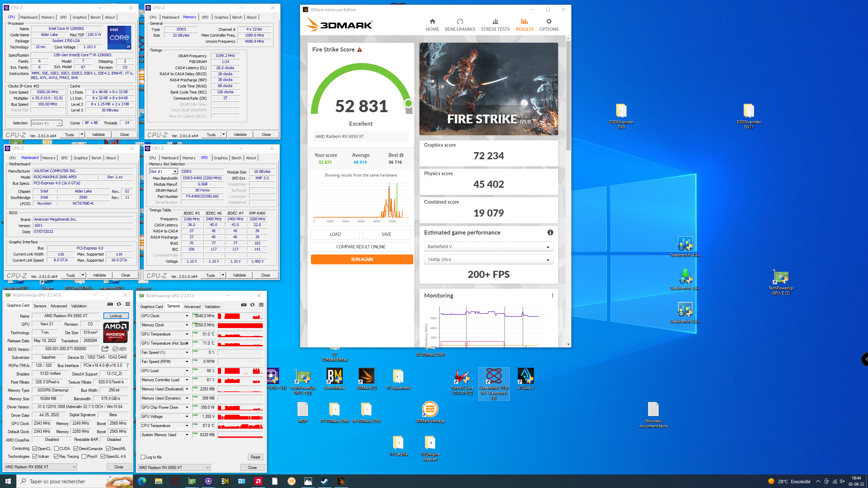Open Validation tab in GPU-Z Sensors window
The width and height of the screenshot is (868, 488).
pos(212,307)
